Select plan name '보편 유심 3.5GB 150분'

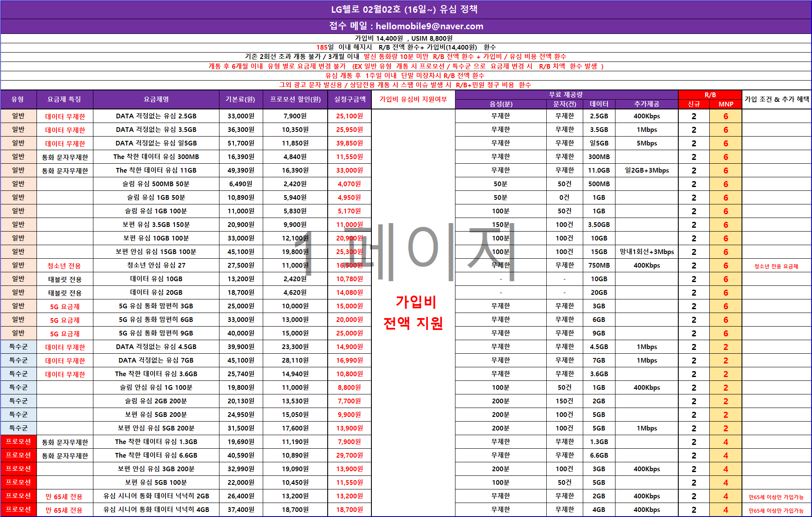pos(156,224)
